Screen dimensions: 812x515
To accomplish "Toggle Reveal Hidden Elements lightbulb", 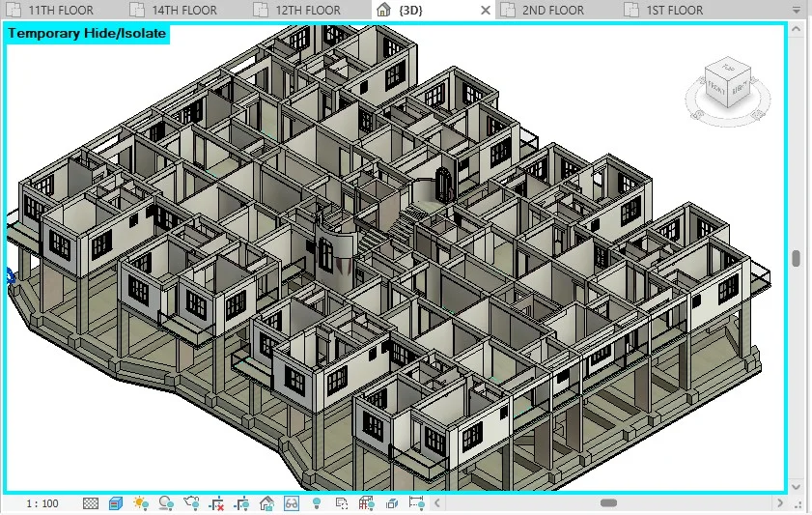I will tap(317, 503).
